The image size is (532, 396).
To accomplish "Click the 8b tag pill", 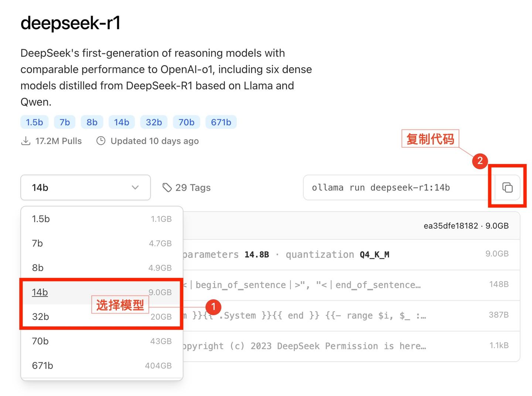I will [x=92, y=122].
